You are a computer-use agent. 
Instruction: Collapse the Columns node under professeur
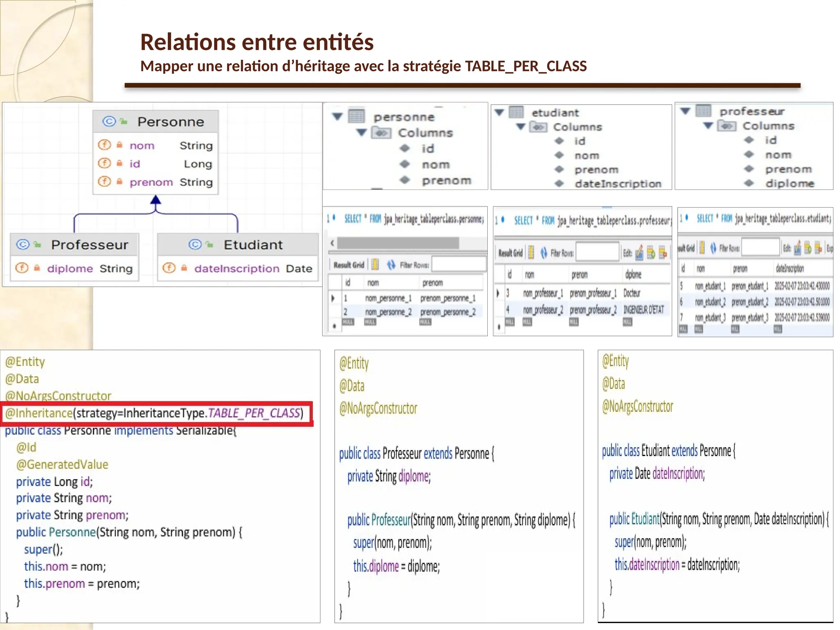pos(708,126)
